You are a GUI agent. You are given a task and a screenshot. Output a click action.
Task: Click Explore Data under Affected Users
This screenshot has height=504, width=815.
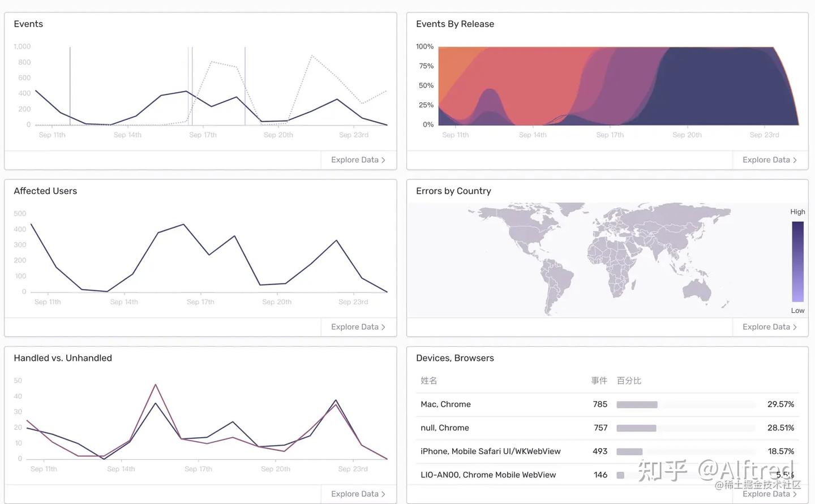tap(355, 327)
